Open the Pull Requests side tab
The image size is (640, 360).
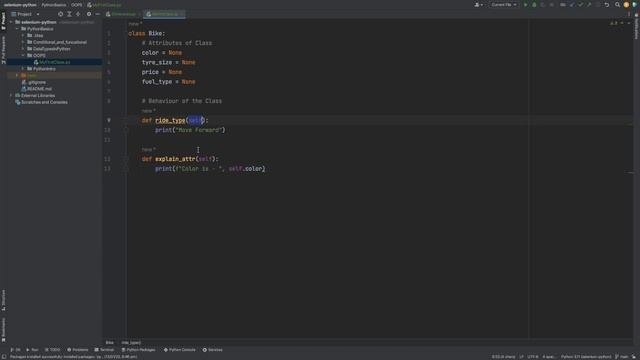3,50
